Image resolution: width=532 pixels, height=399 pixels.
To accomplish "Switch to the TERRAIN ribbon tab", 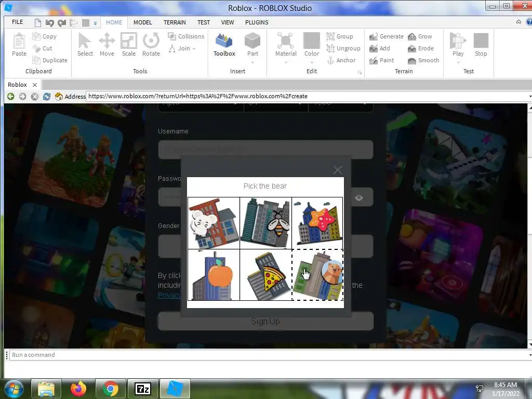I will pyautogui.click(x=175, y=22).
